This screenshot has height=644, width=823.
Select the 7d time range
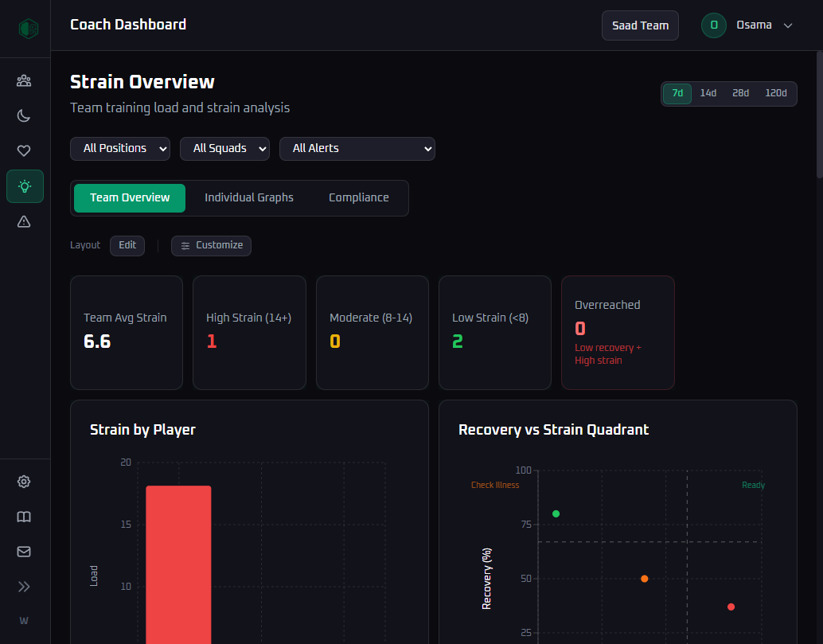[677, 93]
